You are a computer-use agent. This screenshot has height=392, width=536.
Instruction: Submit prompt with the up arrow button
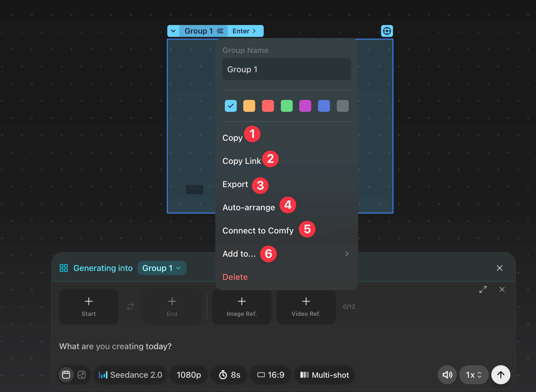(501, 375)
